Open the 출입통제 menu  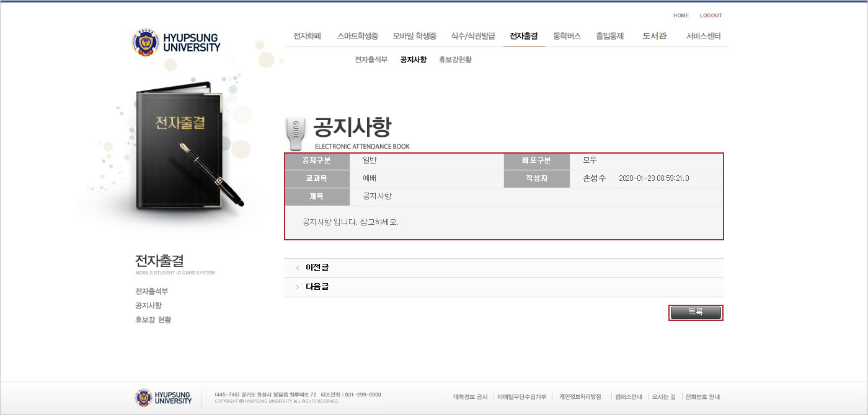coord(609,36)
